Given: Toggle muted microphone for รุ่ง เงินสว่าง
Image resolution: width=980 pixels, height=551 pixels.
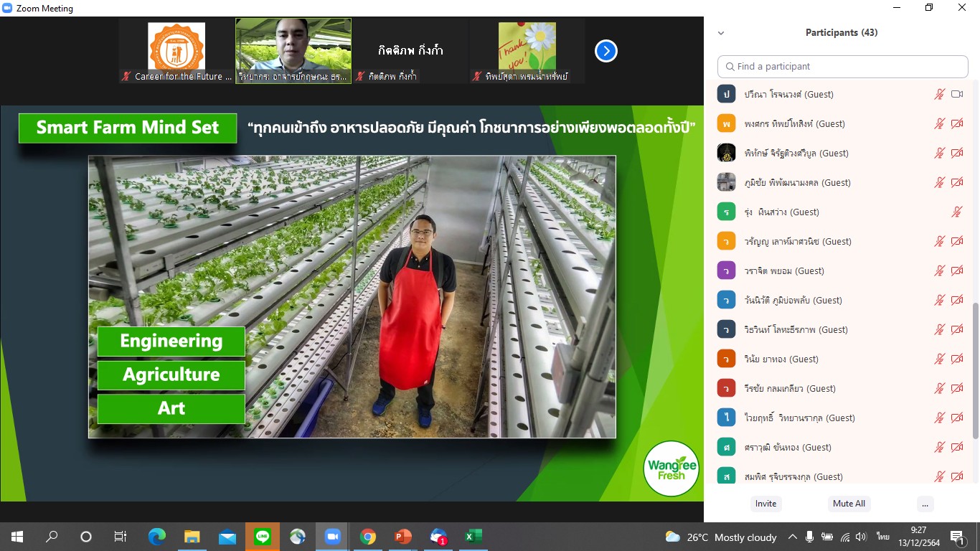Looking at the screenshot, I should (956, 212).
